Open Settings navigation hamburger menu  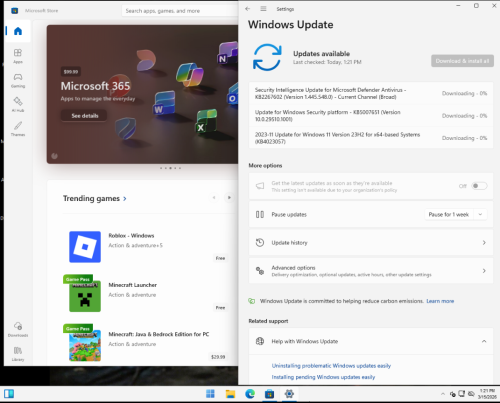pos(263,9)
